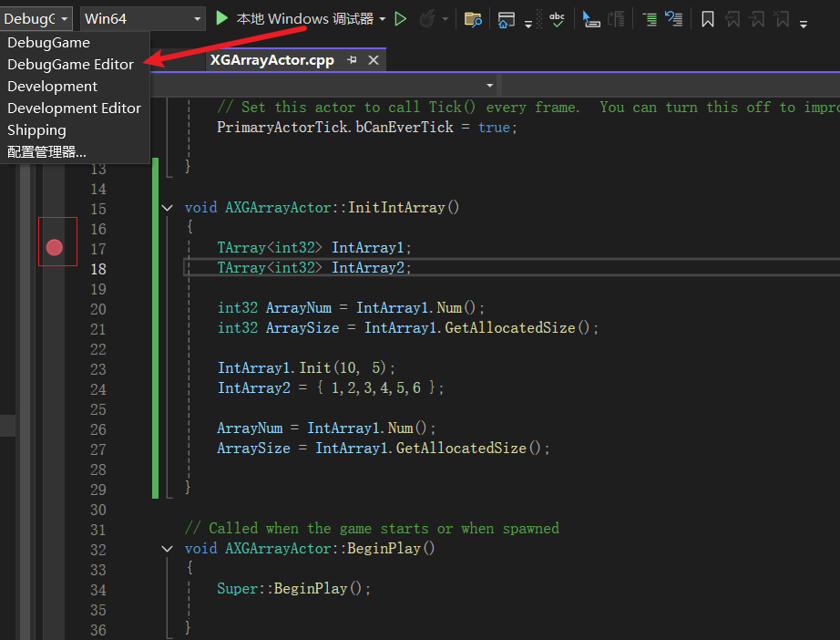Toggle the breakpoint on line 17
The image size is (840, 640).
54,247
